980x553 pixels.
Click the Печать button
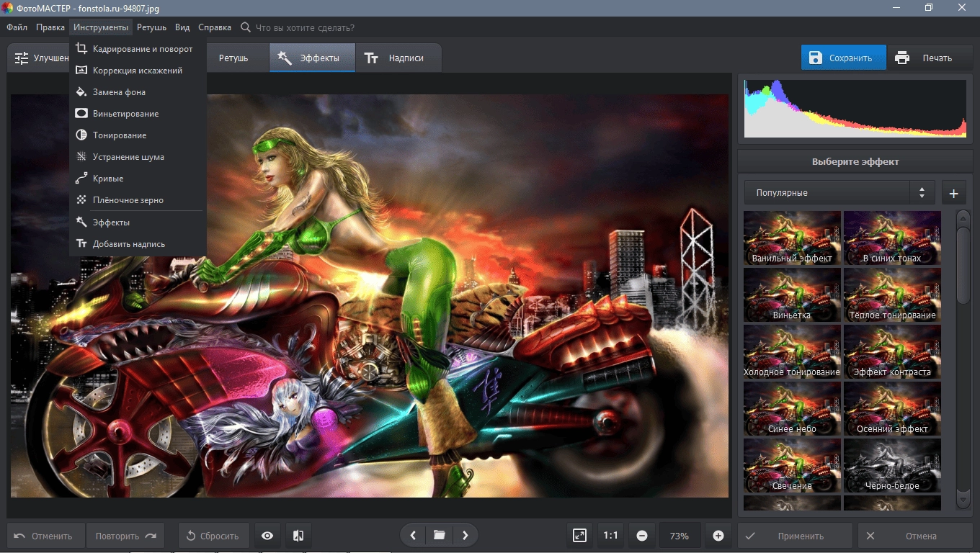(x=929, y=58)
